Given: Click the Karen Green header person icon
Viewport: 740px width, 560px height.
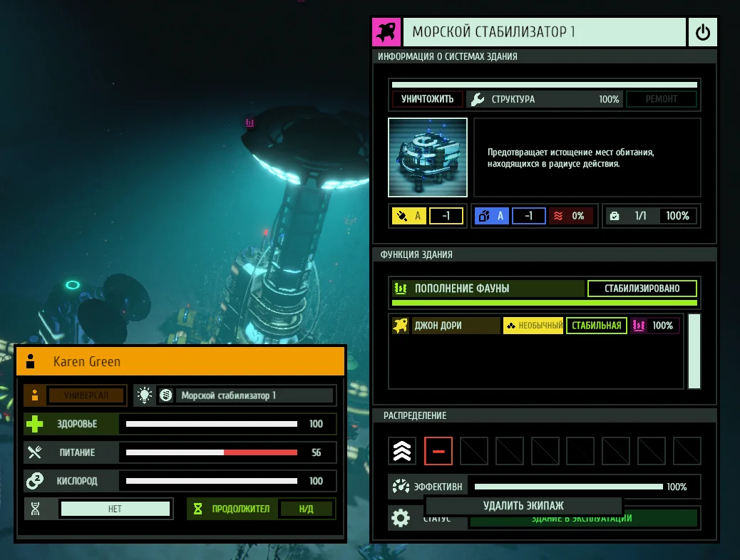Looking at the screenshot, I should [31, 361].
